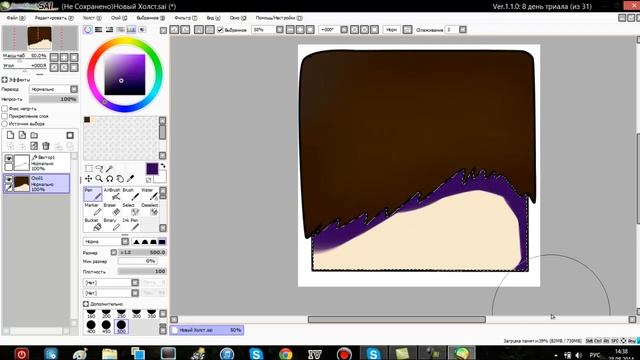640x360 pixels.
Task: Show the color wheel panel
Action: pyautogui.click(x=88, y=29)
